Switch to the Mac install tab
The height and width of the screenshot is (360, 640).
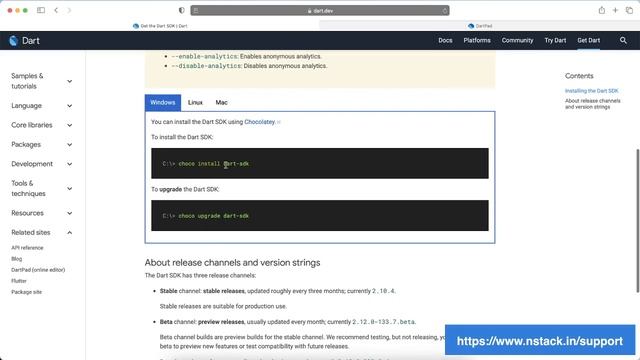point(221,102)
